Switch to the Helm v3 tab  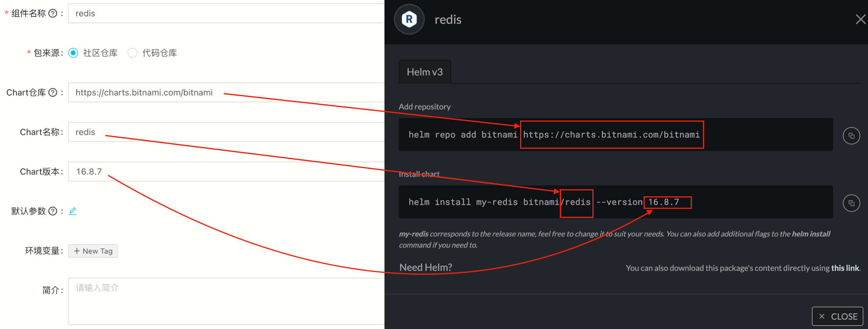click(425, 72)
